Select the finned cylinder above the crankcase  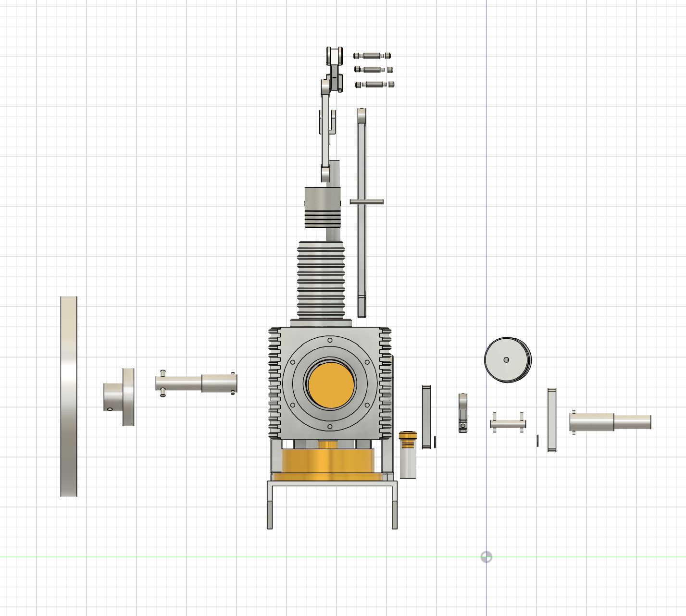pyautogui.click(x=321, y=280)
